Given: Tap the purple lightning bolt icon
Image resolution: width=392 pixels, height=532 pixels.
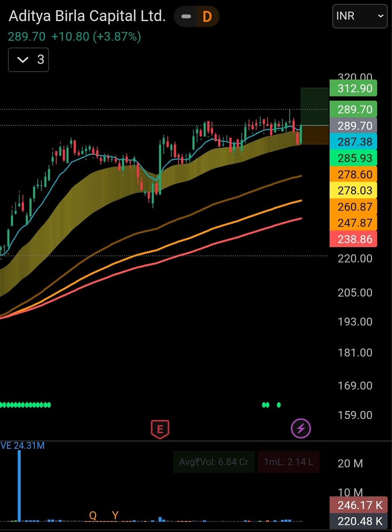Looking at the screenshot, I should click(301, 429).
